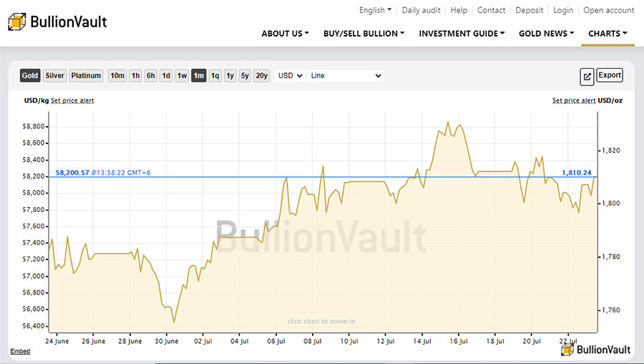Expand the GOLD NEWS menu
Screen dimensions: 644x364
pos(546,34)
